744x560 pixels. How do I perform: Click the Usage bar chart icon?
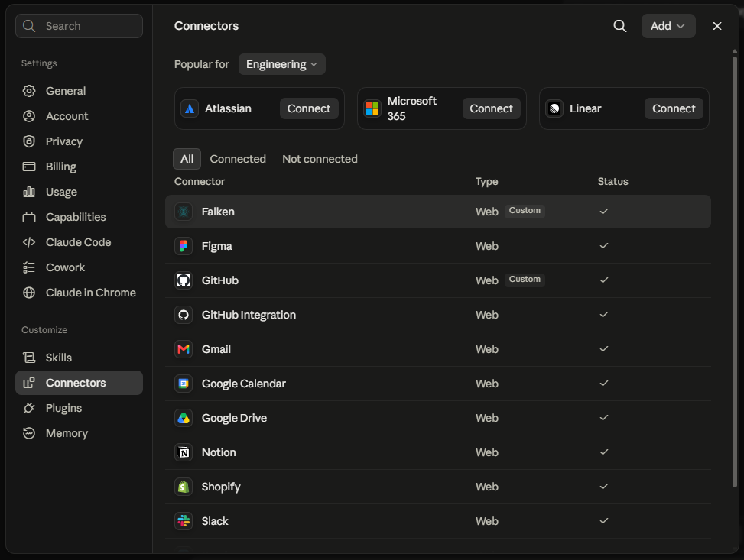point(29,192)
